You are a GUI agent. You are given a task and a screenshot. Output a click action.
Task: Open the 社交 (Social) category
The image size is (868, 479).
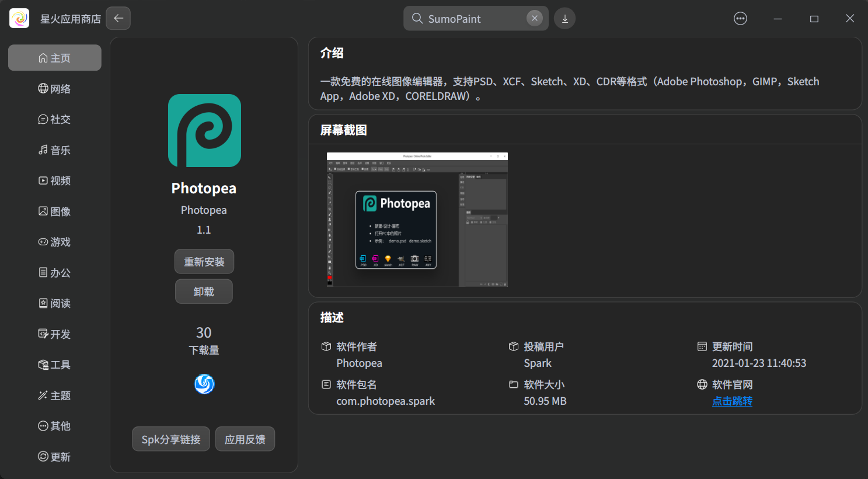pyautogui.click(x=54, y=119)
